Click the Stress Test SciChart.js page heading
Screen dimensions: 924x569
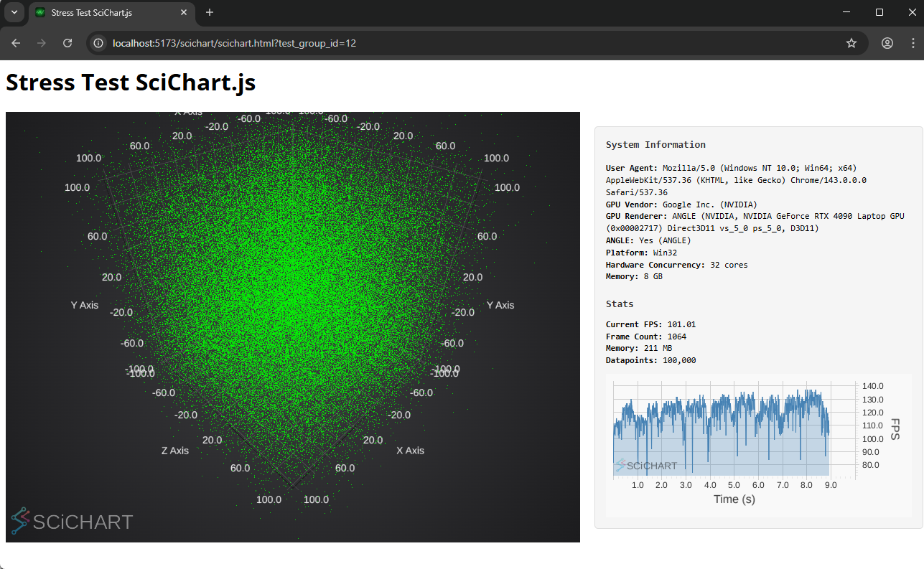click(x=131, y=83)
